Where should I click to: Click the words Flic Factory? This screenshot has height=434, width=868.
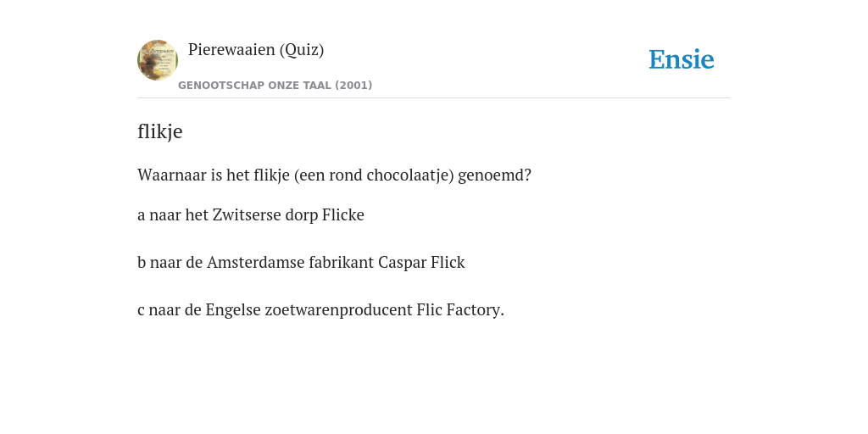[460, 310]
